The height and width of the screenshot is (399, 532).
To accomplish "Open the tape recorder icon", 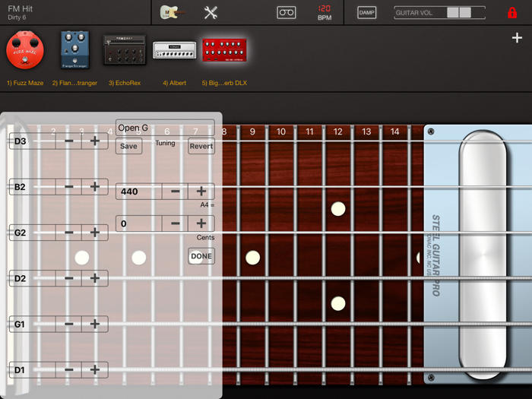I will tap(286, 13).
